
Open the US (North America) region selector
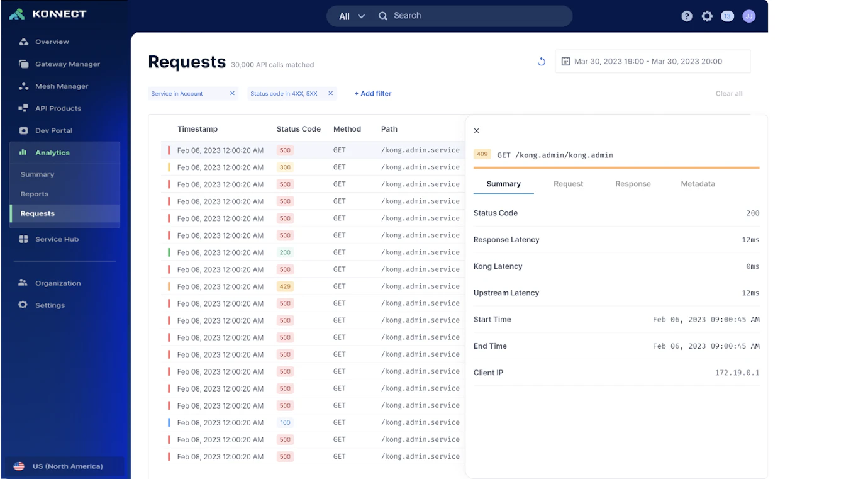tap(67, 466)
